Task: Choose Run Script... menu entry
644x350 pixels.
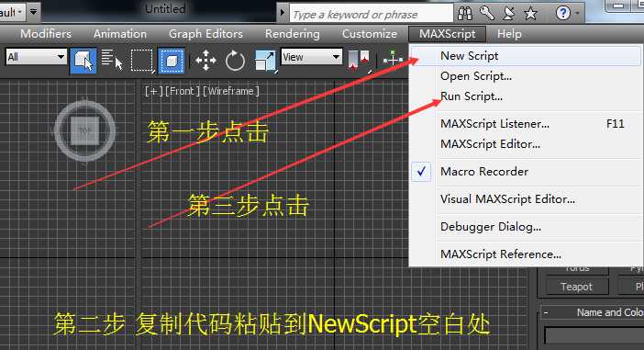Action: (525, 96)
